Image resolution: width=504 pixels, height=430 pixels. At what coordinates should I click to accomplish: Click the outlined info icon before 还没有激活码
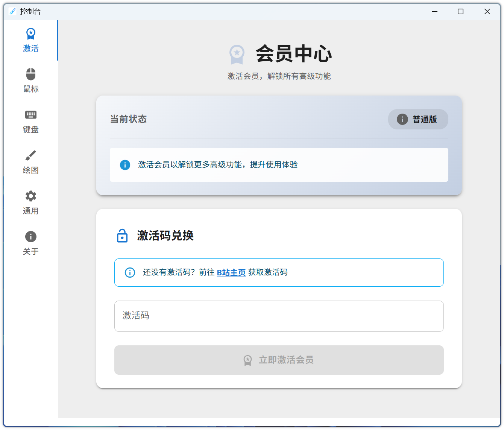coord(130,272)
